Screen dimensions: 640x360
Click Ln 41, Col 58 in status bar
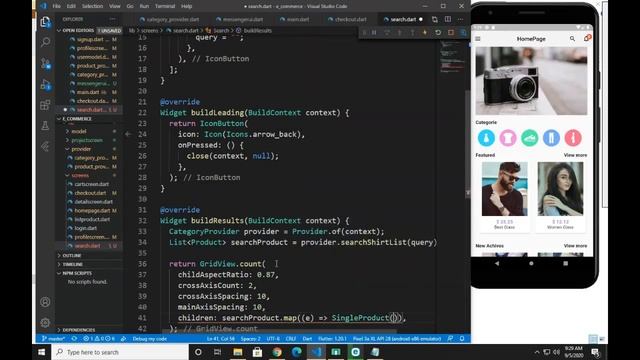point(221,339)
